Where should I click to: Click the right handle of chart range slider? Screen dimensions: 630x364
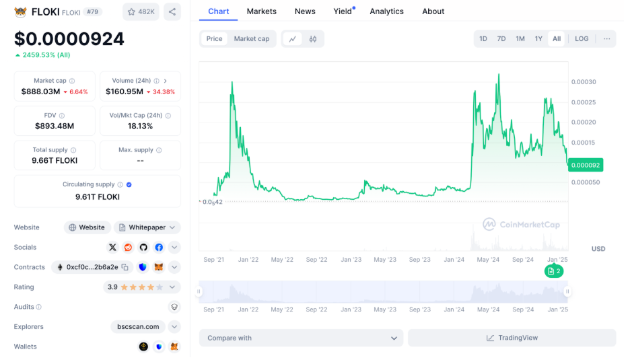(x=567, y=291)
